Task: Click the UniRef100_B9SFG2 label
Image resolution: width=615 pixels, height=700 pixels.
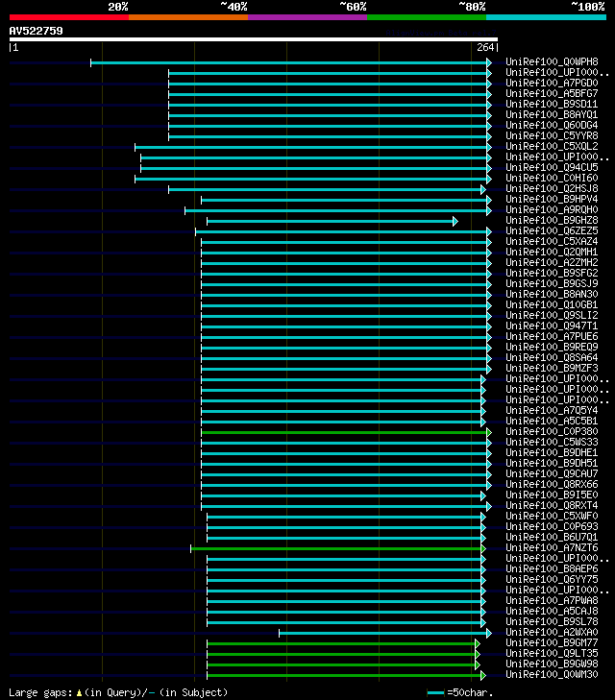Action: click(x=552, y=274)
